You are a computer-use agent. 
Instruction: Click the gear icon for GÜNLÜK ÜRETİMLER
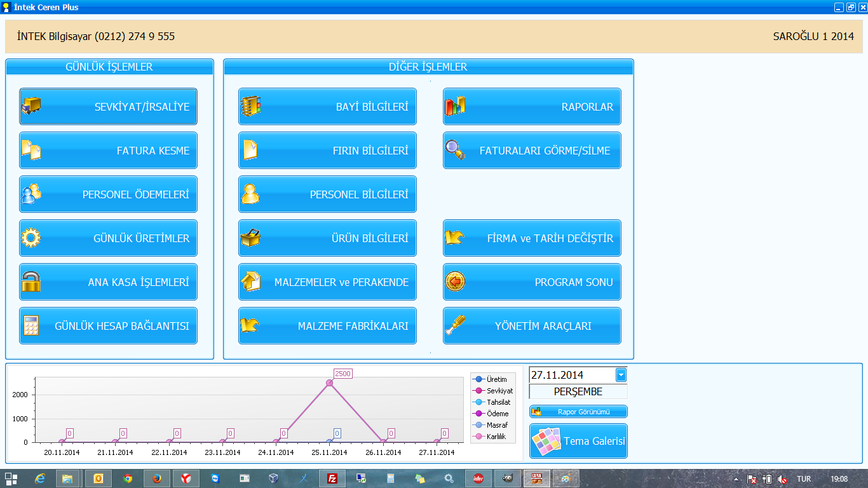(x=31, y=238)
